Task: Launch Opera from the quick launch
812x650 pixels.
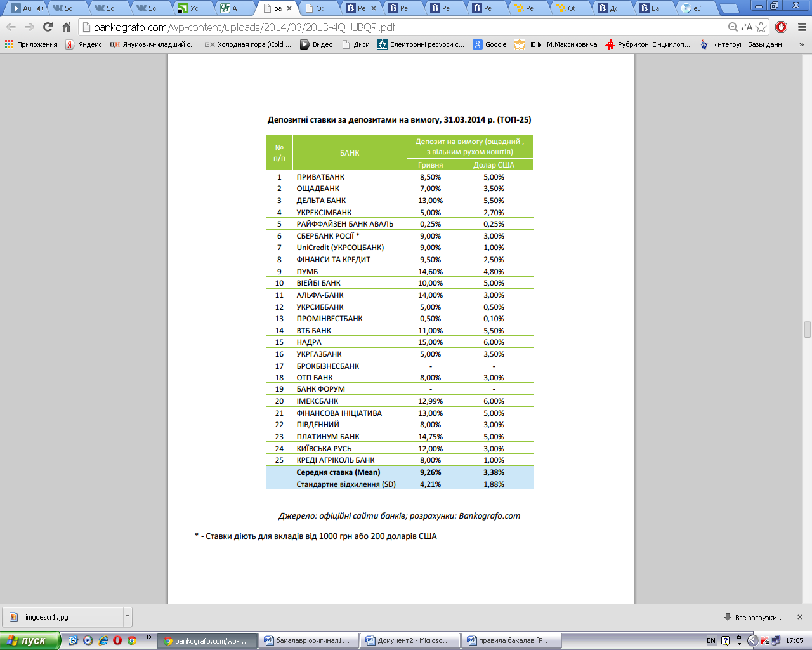Action: pyautogui.click(x=117, y=640)
